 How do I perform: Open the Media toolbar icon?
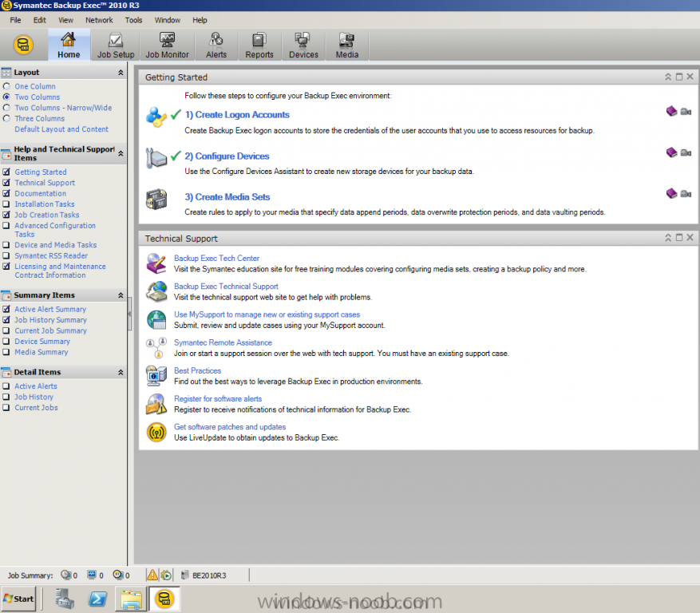coord(347,45)
